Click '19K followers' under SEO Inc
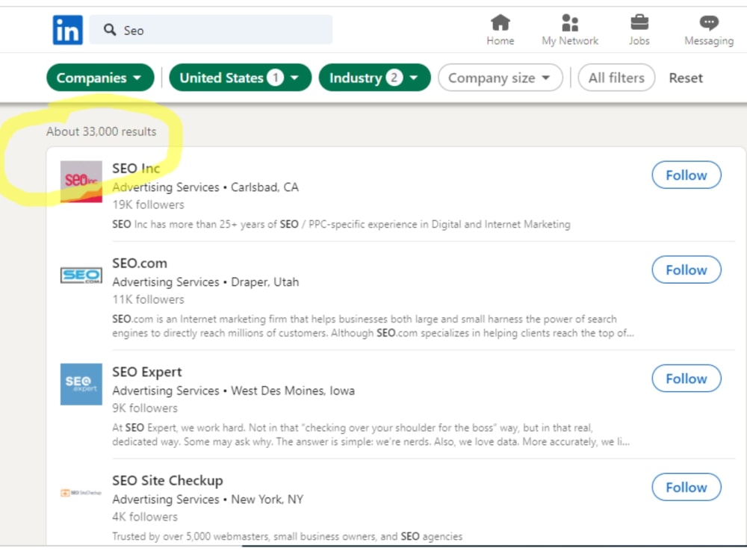 [x=148, y=205]
